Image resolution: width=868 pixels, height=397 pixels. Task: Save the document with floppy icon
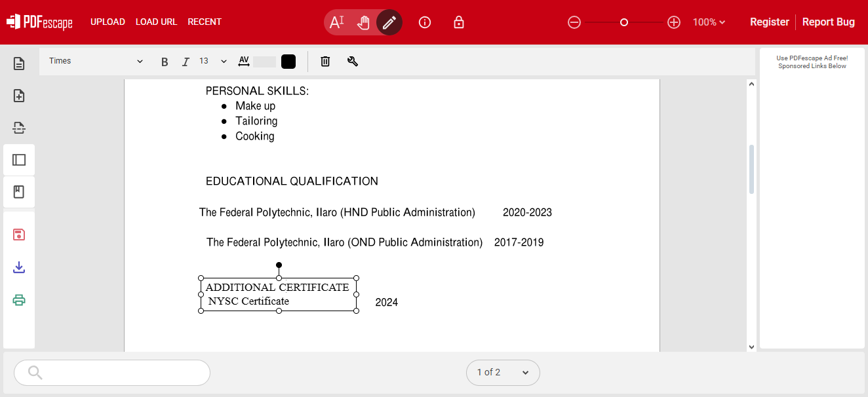[19, 235]
